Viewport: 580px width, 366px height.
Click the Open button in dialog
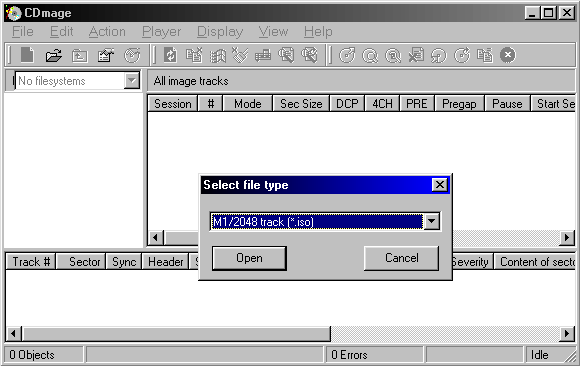249,258
